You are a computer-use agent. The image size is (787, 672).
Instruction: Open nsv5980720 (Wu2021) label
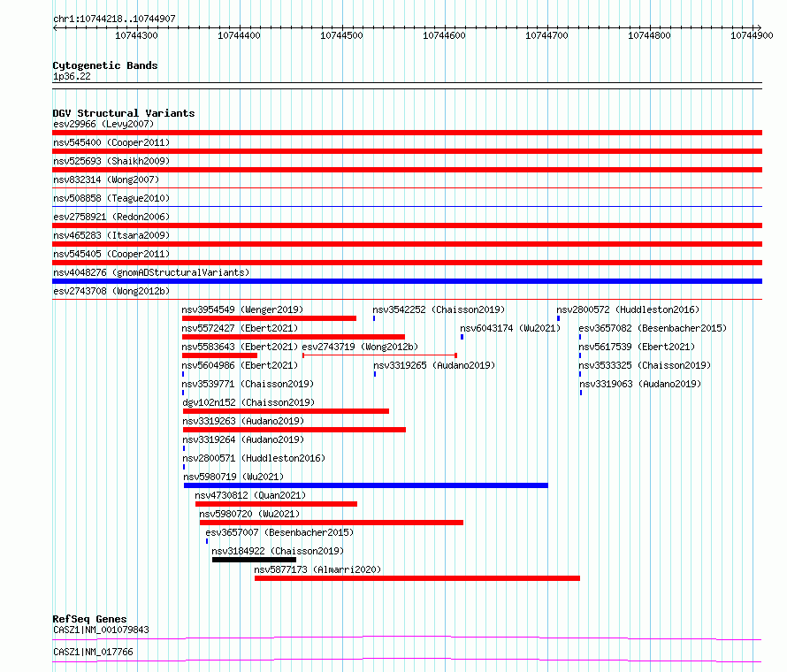pos(249,514)
